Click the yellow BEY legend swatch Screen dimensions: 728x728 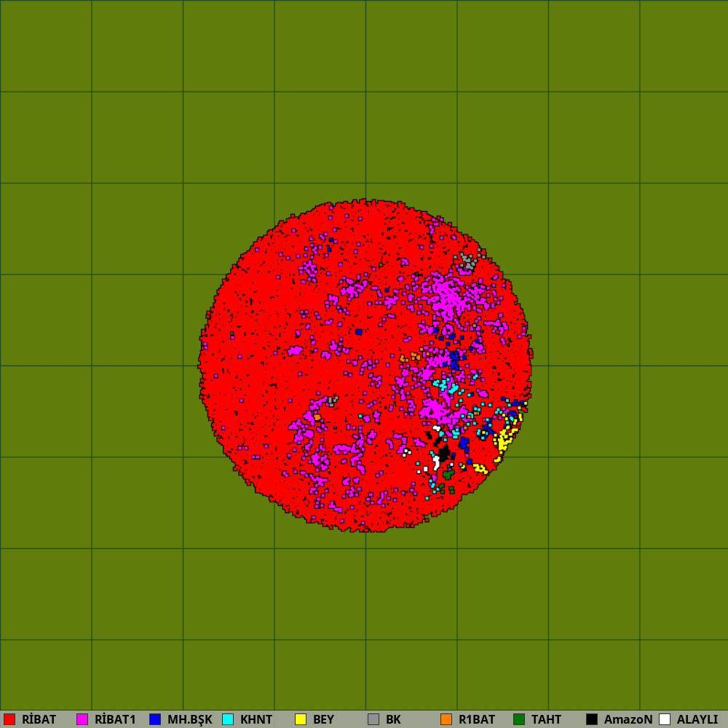click(x=301, y=719)
